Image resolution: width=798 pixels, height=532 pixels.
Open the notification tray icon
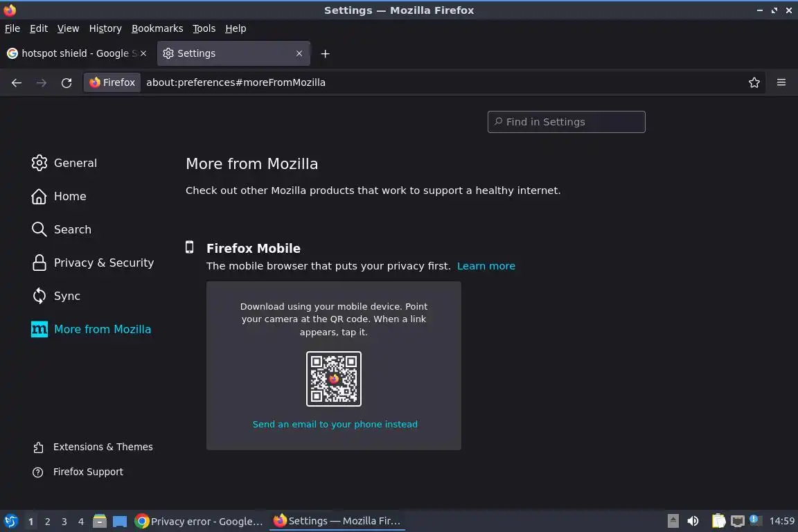pyautogui.click(x=755, y=520)
